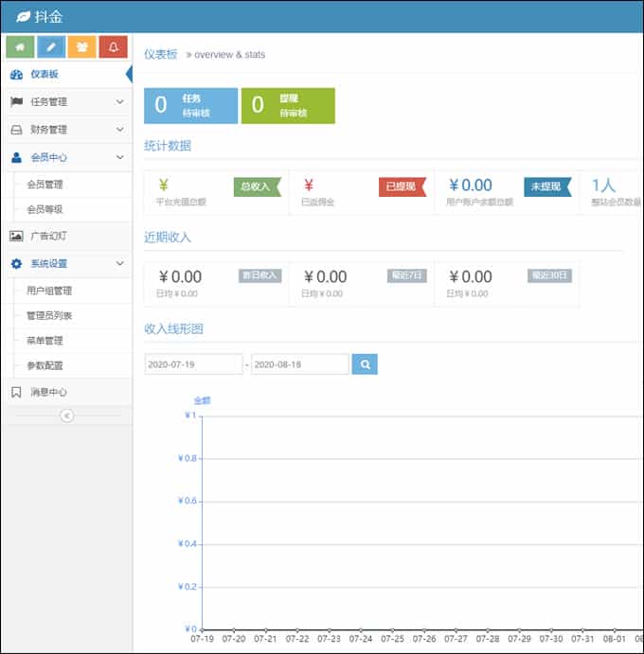Click the end date field 2020-08-18
This screenshot has width=644, height=654.
(x=300, y=364)
